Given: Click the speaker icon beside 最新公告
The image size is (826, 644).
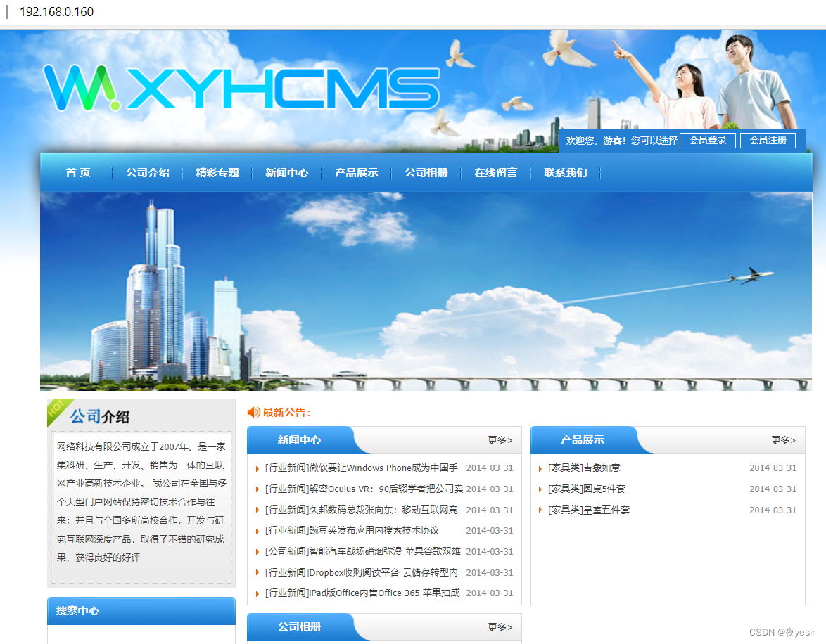Looking at the screenshot, I should pos(255,412).
